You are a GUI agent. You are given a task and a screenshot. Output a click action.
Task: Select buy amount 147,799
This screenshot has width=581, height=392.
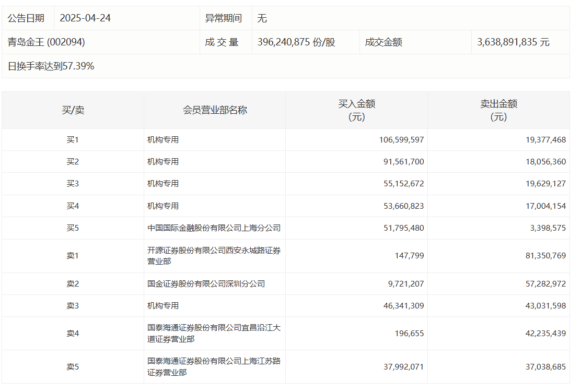[x=409, y=256]
